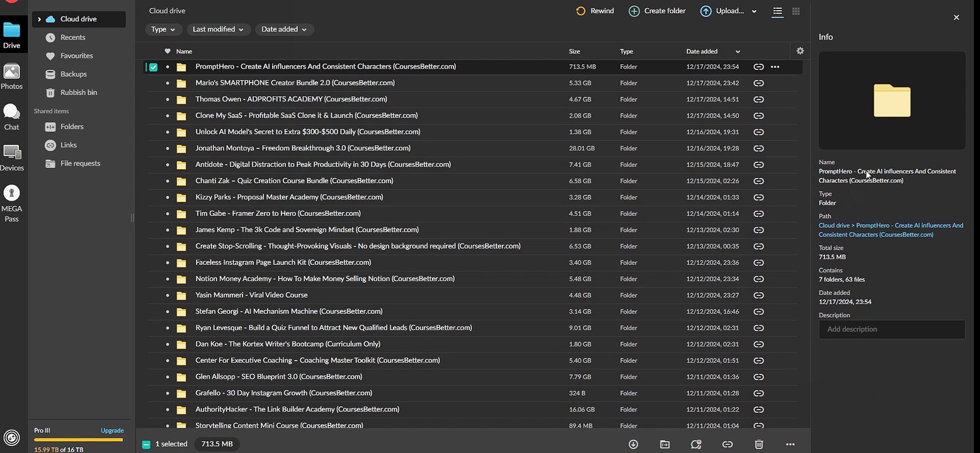980x453 pixels.
Task: Click the Create folder button
Action: pyautogui.click(x=657, y=11)
